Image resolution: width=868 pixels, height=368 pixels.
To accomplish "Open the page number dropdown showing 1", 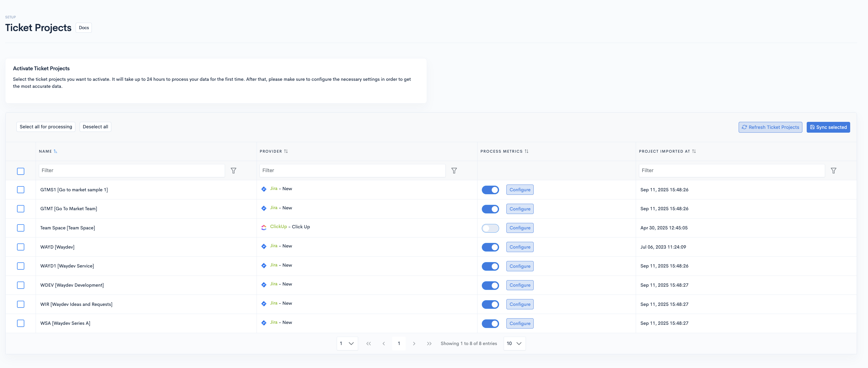I will [x=347, y=343].
